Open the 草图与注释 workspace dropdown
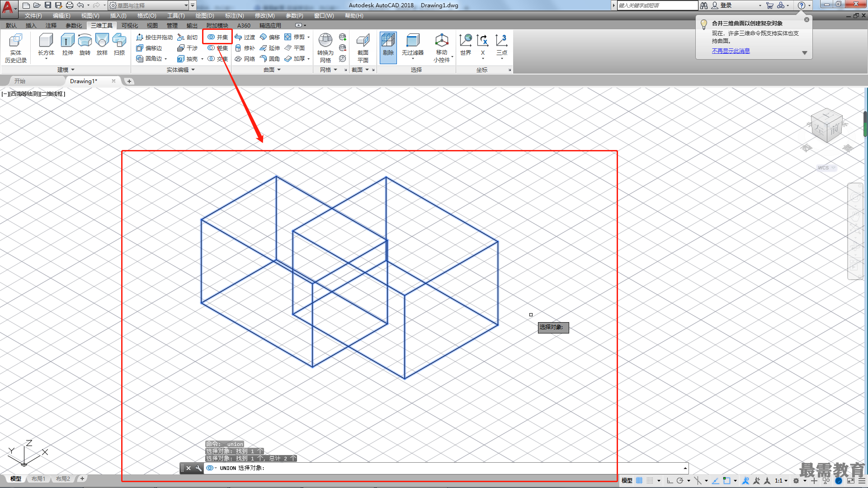This screenshot has width=868, height=488. [x=149, y=5]
